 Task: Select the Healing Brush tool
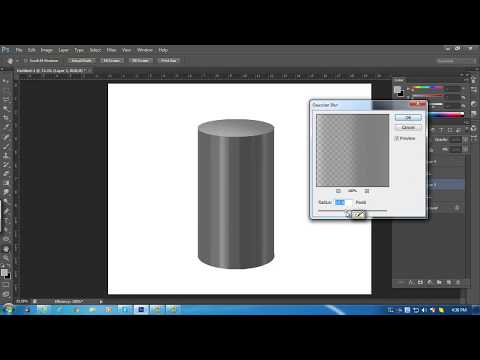tap(6, 137)
